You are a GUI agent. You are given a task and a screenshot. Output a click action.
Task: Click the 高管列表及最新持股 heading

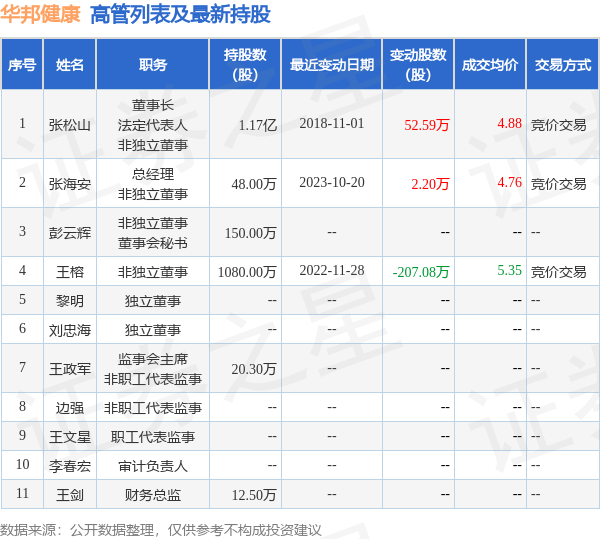pyautogui.click(x=180, y=15)
